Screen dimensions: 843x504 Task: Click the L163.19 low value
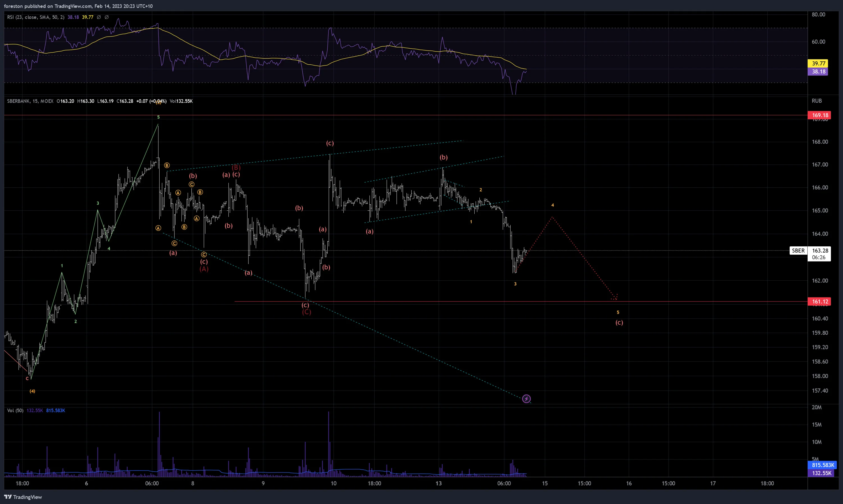105,101
